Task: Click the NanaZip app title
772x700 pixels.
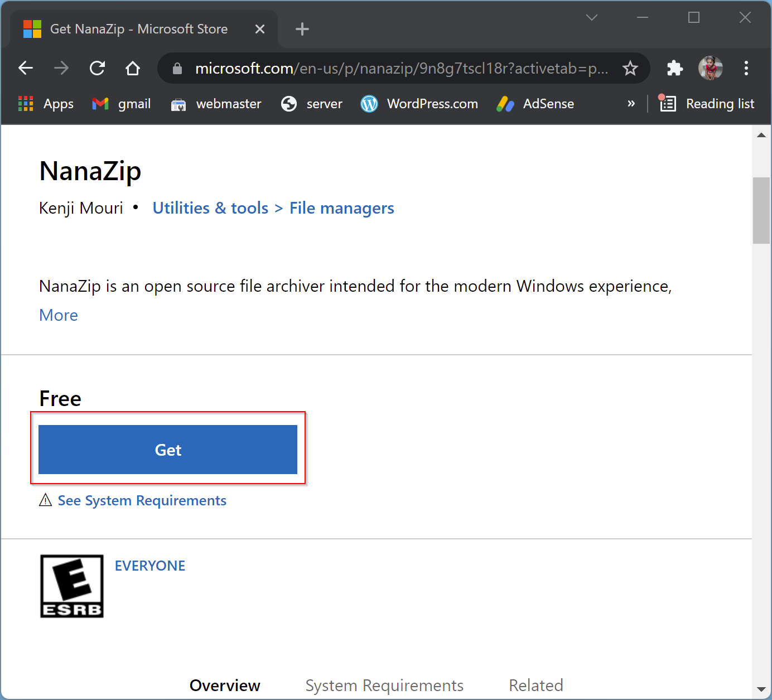Action: pyautogui.click(x=90, y=171)
